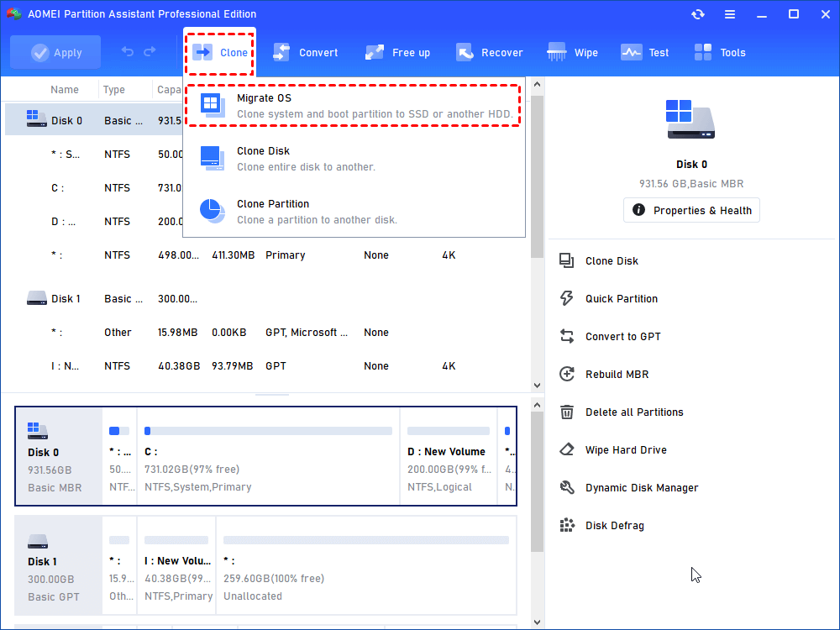Click the Delete all Partitions trash icon

coord(567,412)
